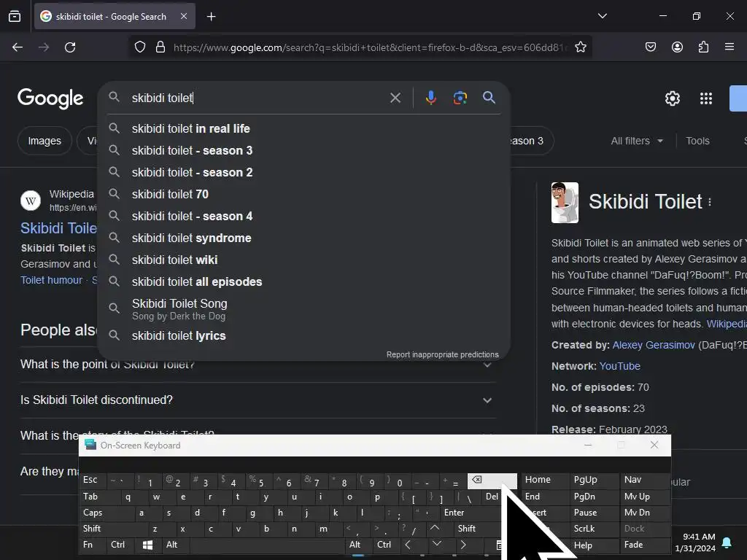The height and width of the screenshot is (560, 747).
Task: Click Report inappropriate predictions link
Action: [443, 355]
